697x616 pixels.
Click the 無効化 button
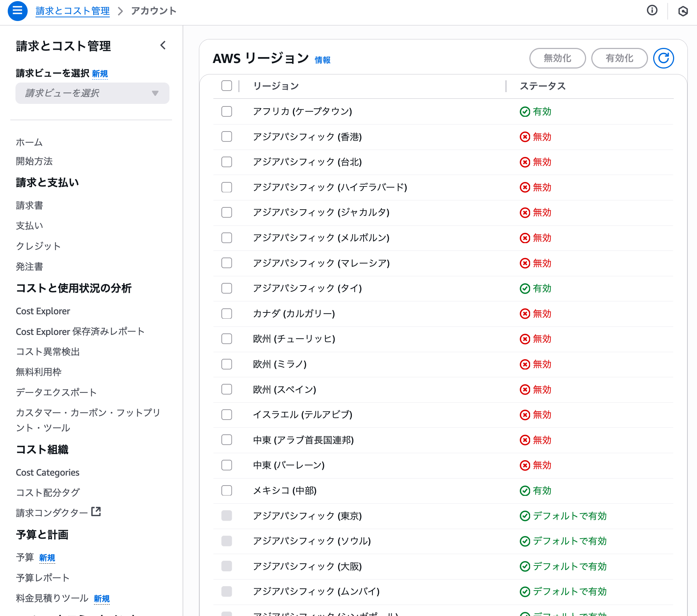click(557, 58)
